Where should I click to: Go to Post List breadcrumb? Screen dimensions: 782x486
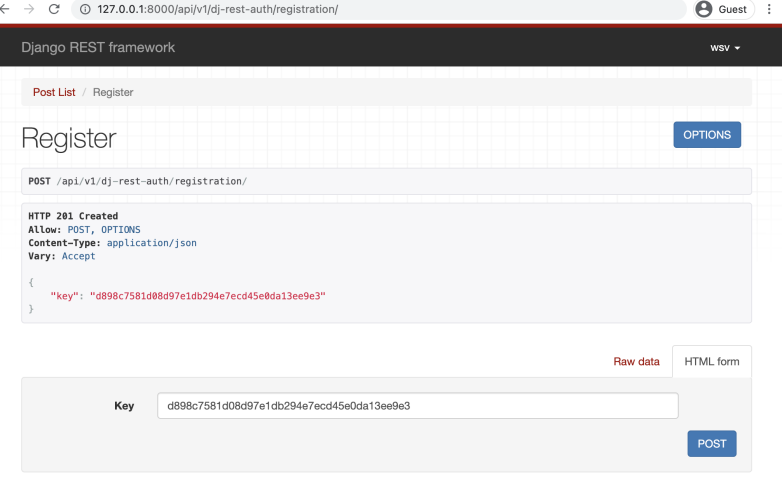[x=54, y=92]
